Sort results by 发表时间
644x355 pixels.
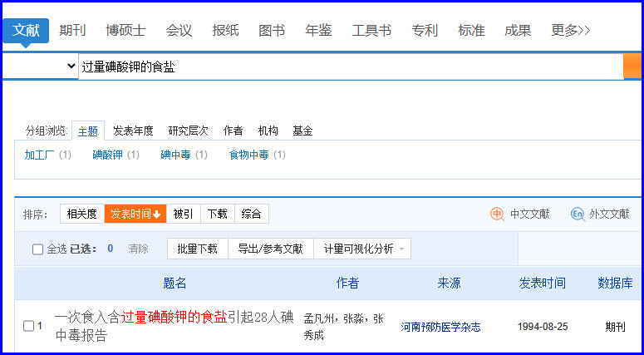pos(135,214)
